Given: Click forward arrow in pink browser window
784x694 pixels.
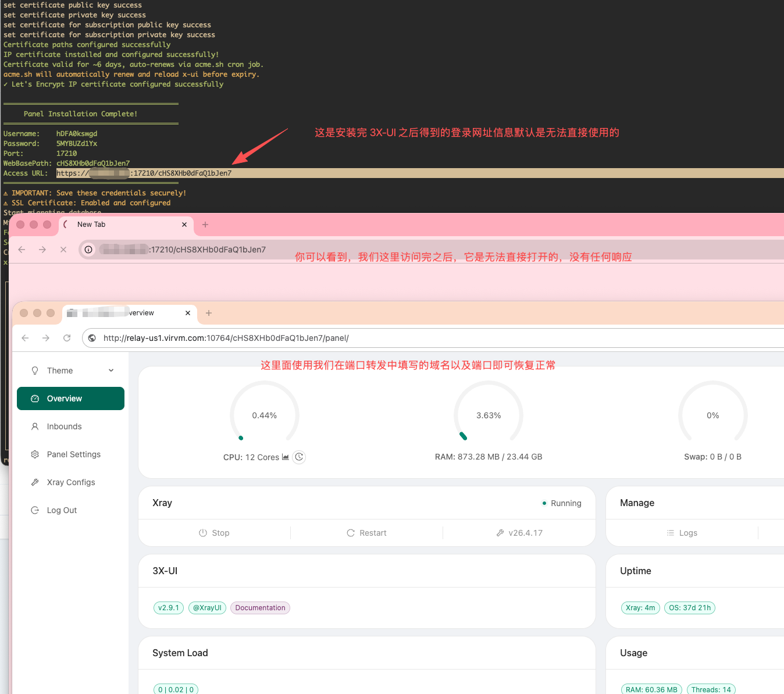Looking at the screenshot, I should (x=42, y=250).
